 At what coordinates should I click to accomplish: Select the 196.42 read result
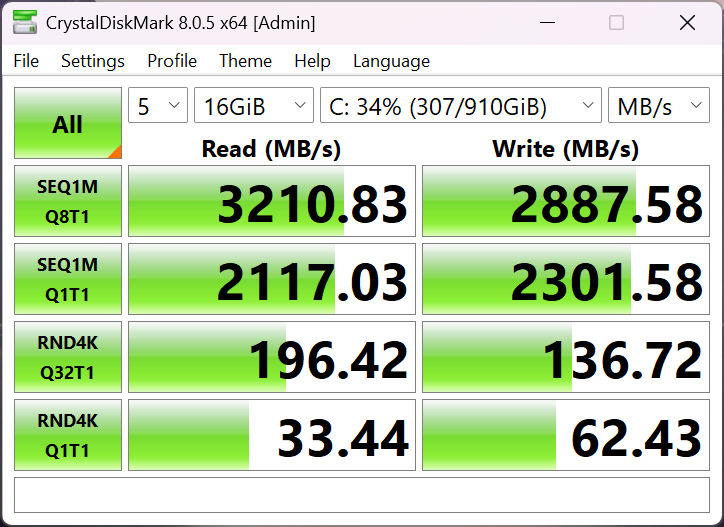coord(272,357)
